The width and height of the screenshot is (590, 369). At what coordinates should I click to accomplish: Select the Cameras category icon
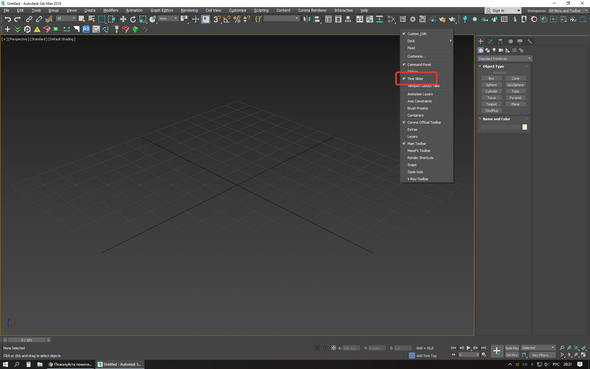coord(501,50)
